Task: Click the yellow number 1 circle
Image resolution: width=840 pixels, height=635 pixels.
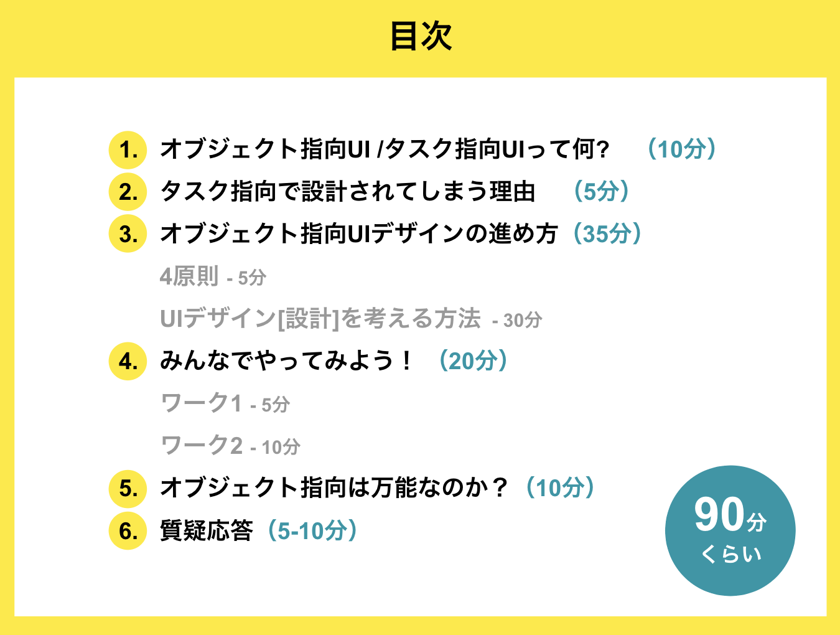Action: tap(128, 149)
